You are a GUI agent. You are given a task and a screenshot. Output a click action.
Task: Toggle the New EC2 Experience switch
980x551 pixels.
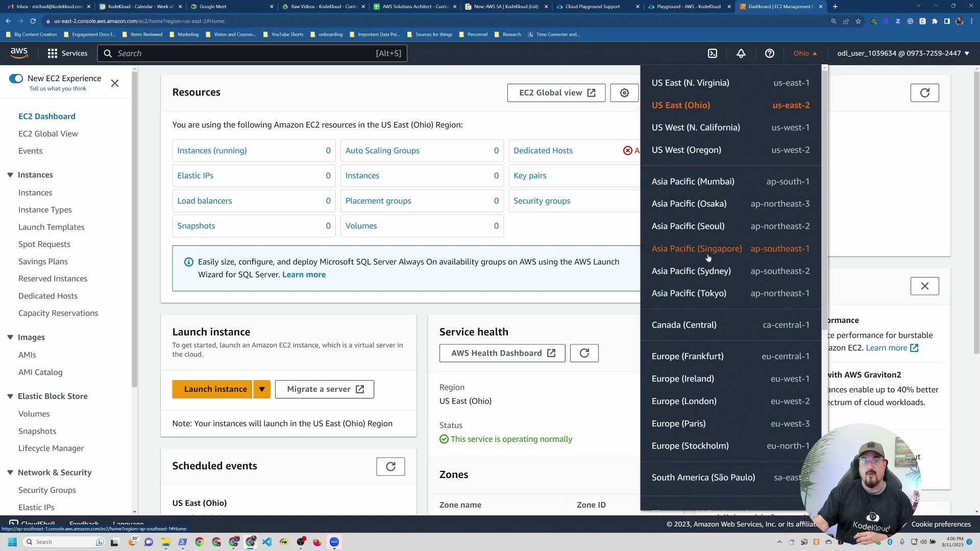[16, 79]
